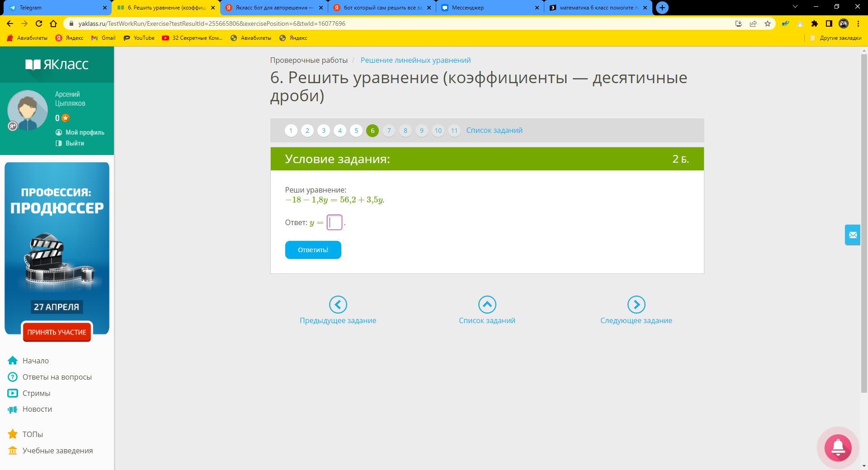Image resolution: width=868 pixels, height=470 pixels.
Task: Go to exercise number 1
Action: coord(291,131)
